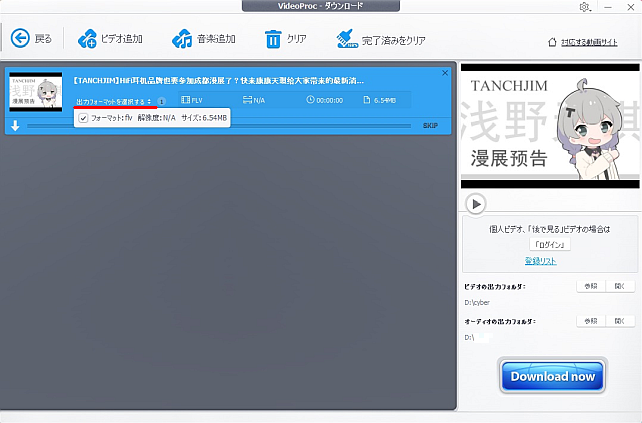Click the サイズ:6.54MB text in popup
The height and width of the screenshot is (423, 642).
(x=204, y=118)
